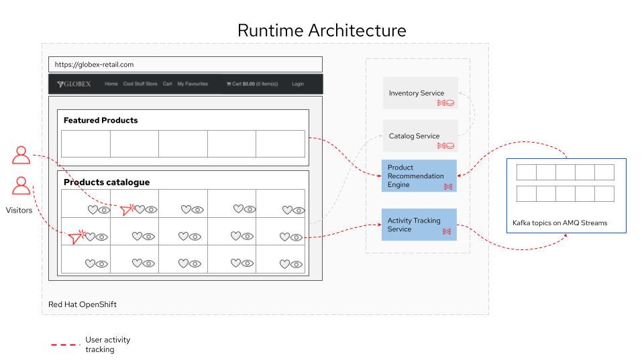Click the fifth Featured Products cell
Image resolution: width=644 pixels, height=362 pixels.
(280, 143)
